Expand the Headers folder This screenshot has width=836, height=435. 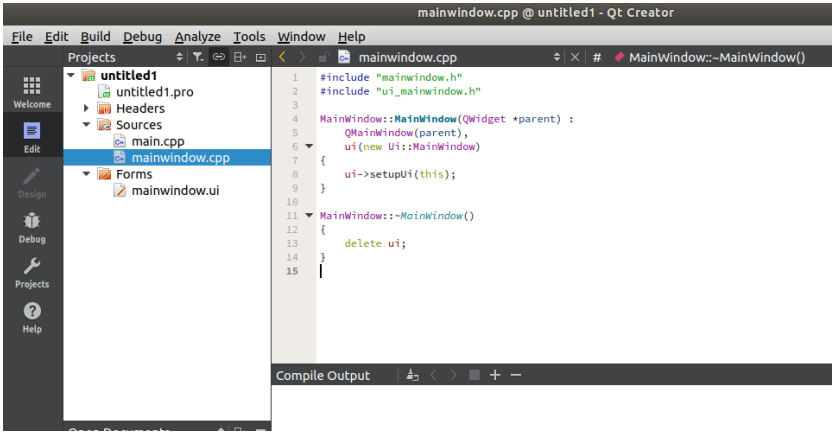pos(86,108)
